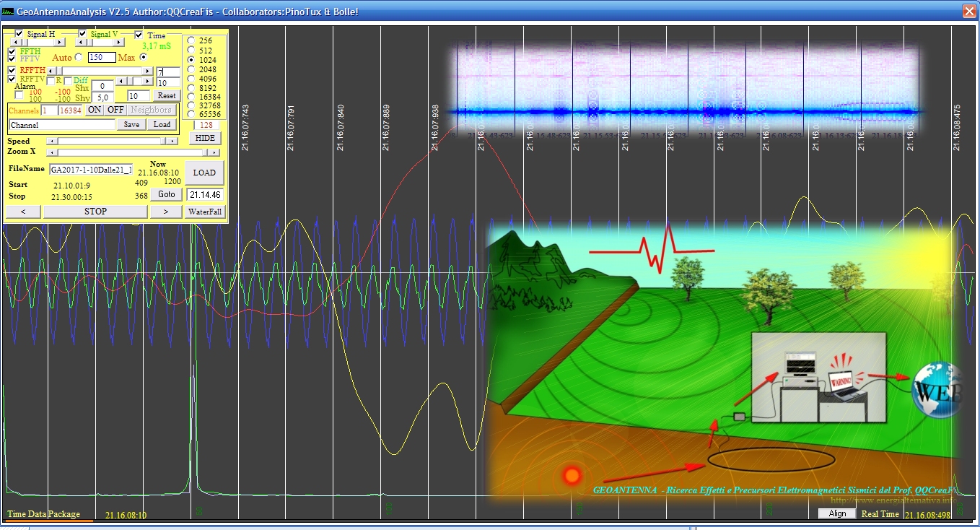The height and width of the screenshot is (530, 980).
Task: Toggle the Signal H checkbox
Action: coord(19,34)
